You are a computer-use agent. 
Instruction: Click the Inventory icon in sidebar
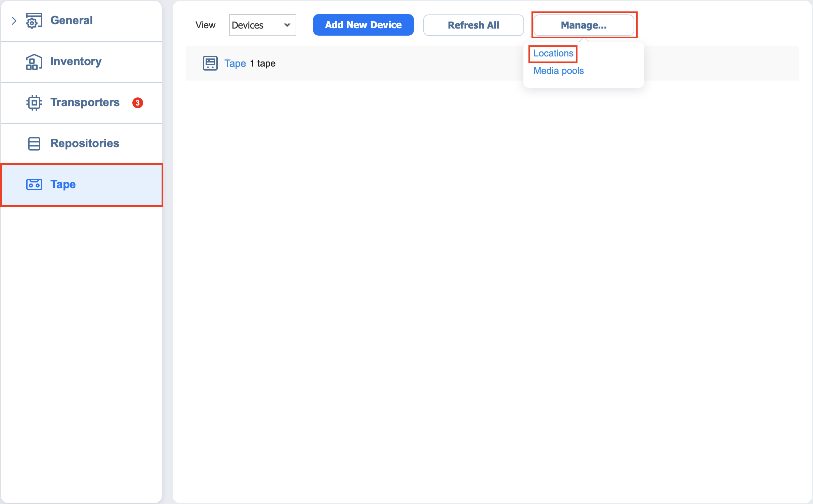[34, 61]
